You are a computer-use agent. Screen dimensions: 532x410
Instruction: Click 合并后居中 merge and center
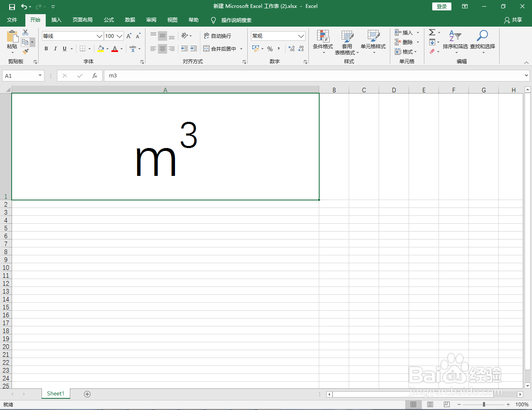click(220, 49)
